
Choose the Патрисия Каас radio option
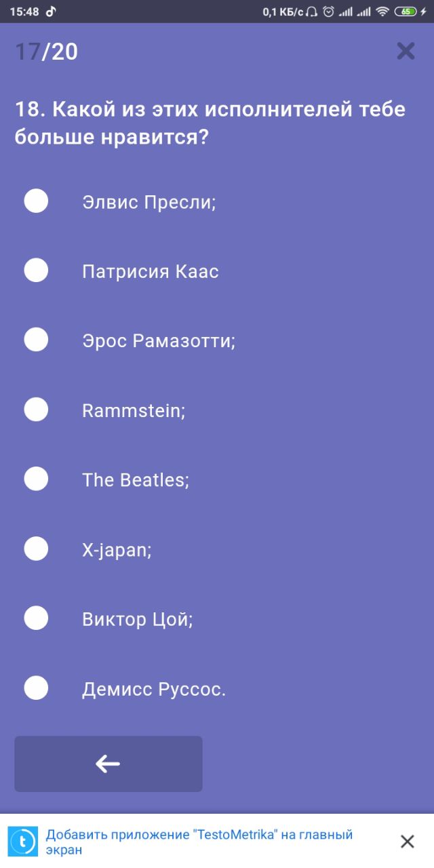click(x=36, y=271)
